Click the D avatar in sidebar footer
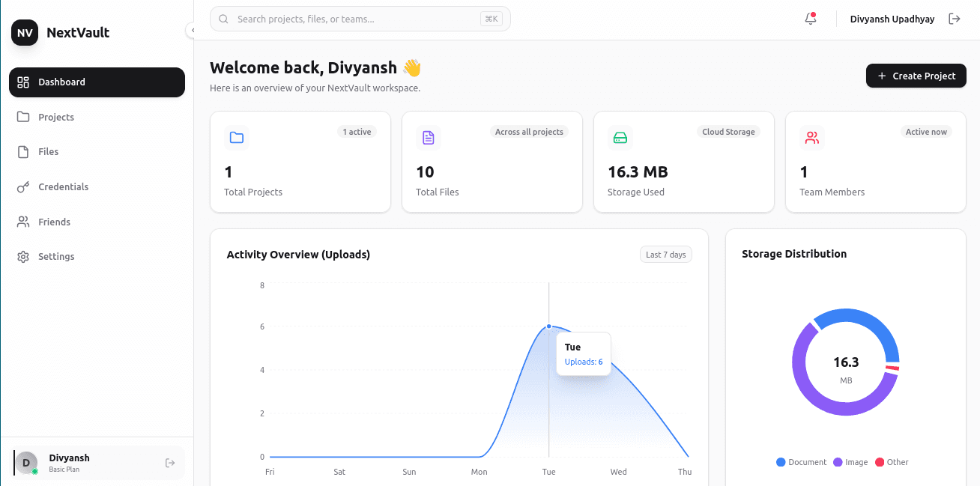Viewport: 980px width, 486px height. 26,463
